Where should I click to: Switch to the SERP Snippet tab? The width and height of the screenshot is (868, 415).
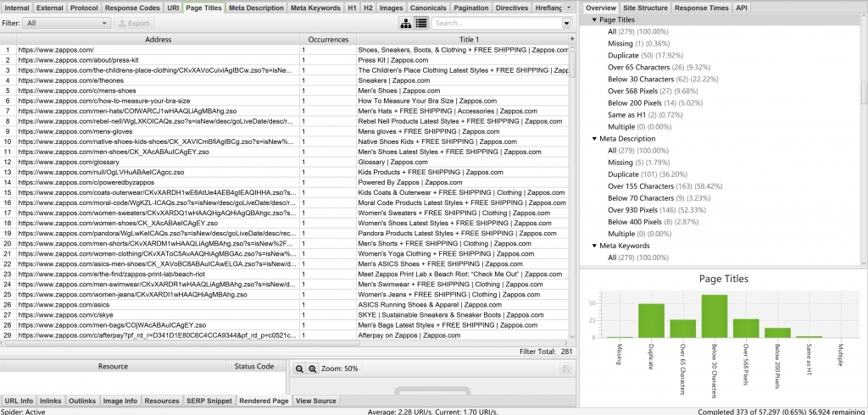tap(210, 401)
